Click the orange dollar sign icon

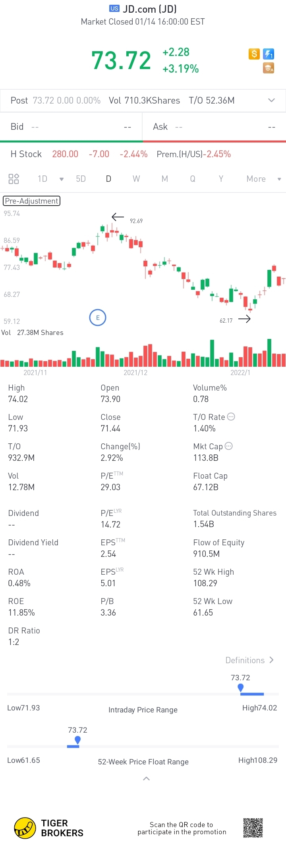[x=254, y=54]
